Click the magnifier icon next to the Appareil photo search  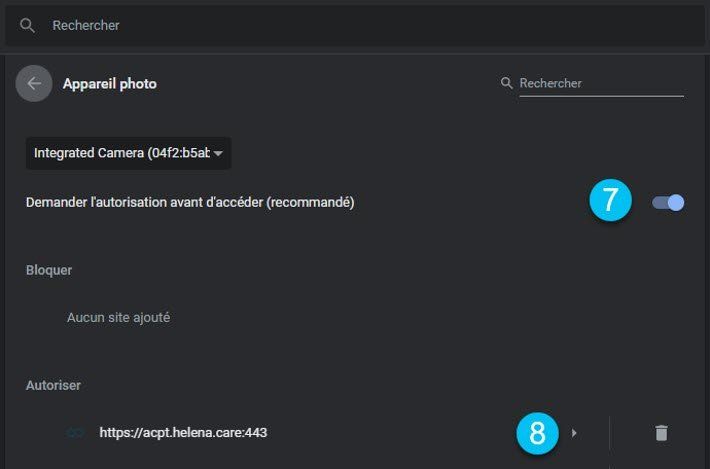[x=507, y=83]
